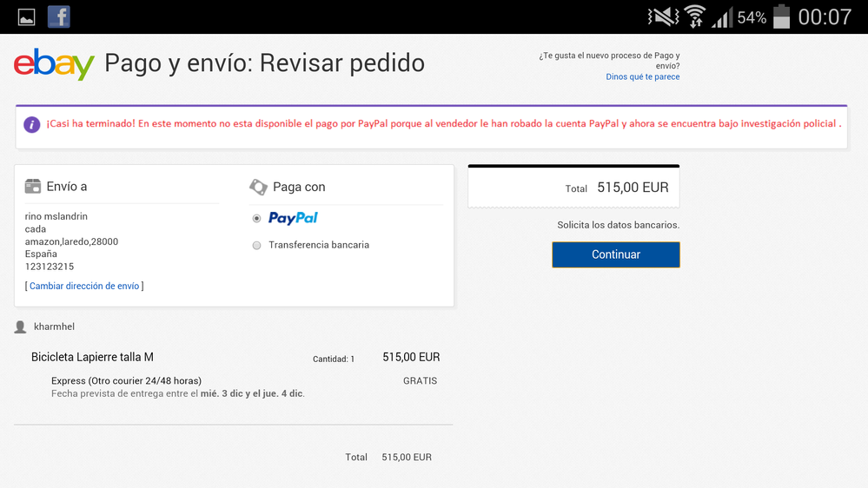Tap the muted vibrate status icon
The height and width of the screenshot is (488, 868).
click(x=663, y=16)
